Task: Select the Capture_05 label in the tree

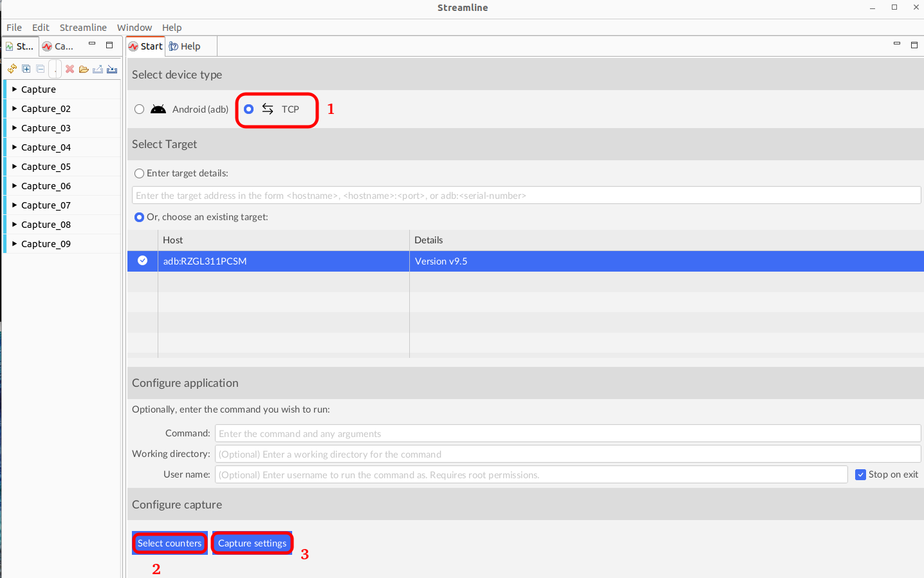Action: (x=46, y=167)
